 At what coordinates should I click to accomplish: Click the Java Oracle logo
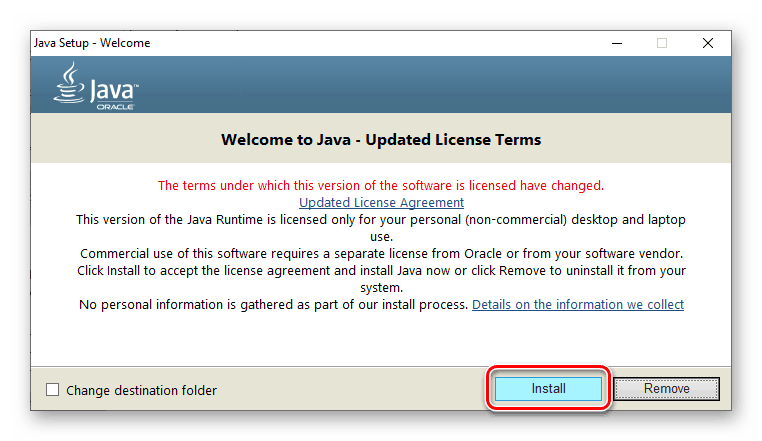96,86
